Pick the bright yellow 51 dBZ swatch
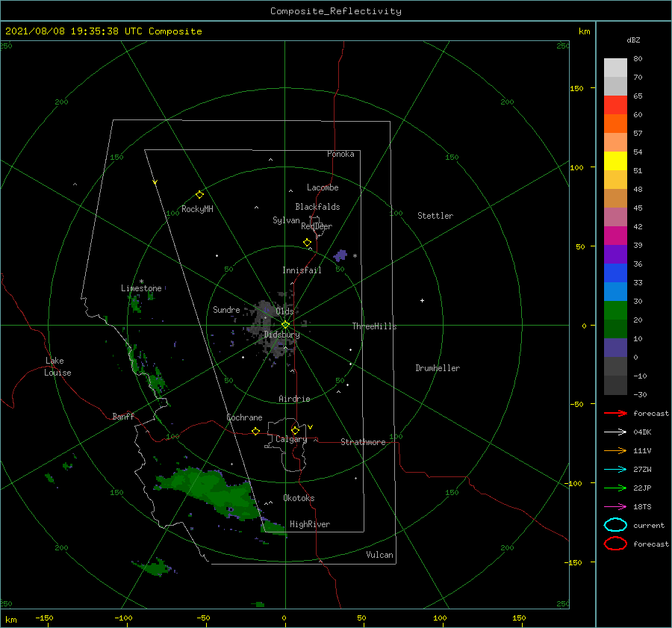 pos(615,161)
